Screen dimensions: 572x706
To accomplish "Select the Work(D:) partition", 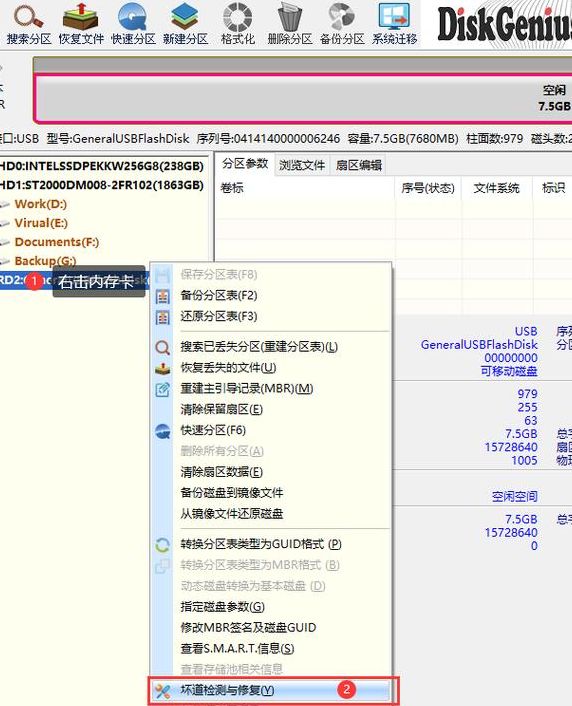I will pyautogui.click(x=41, y=204).
